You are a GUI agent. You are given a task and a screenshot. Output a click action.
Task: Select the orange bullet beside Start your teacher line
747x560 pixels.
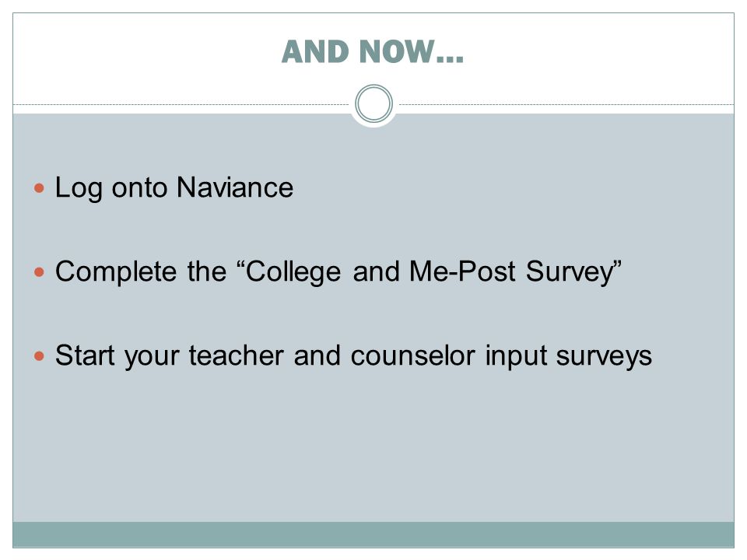click(39, 355)
